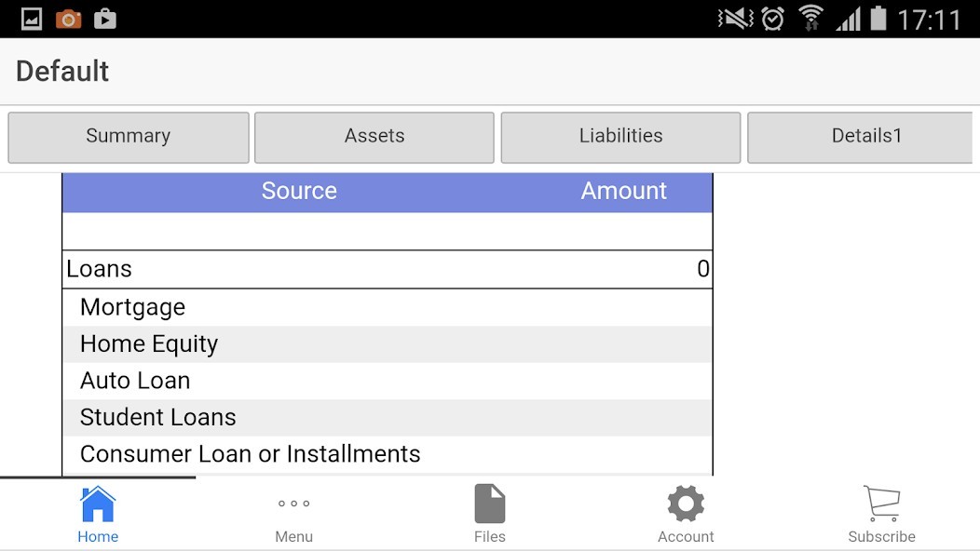Tap the camera icon in status bar
Image resolution: width=980 pixels, height=551 pixels.
68,20
